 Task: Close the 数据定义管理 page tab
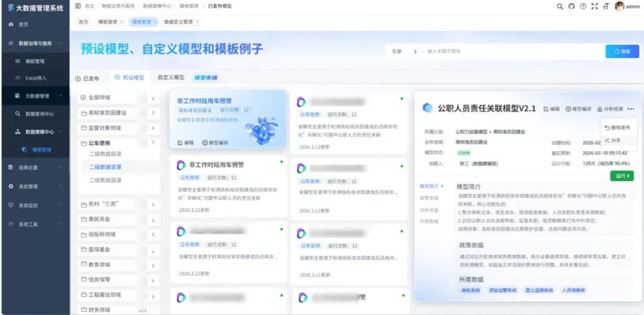pos(197,22)
